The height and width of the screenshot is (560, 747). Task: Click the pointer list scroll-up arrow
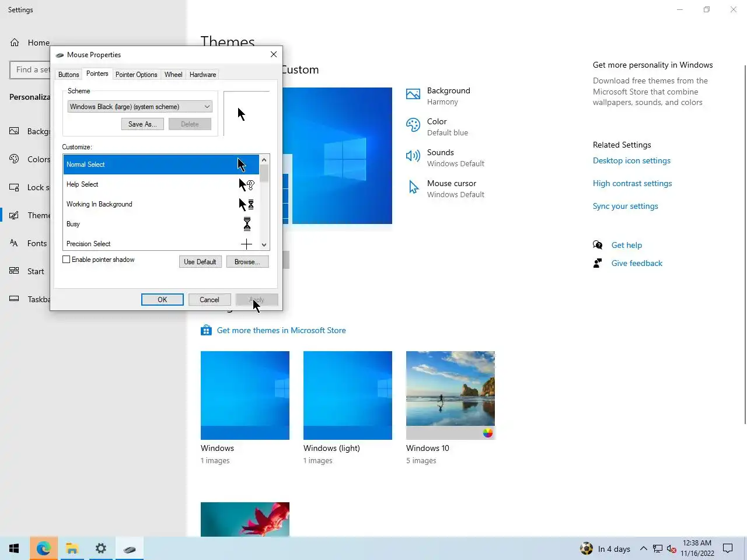pyautogui.click(x=264, y=160)
